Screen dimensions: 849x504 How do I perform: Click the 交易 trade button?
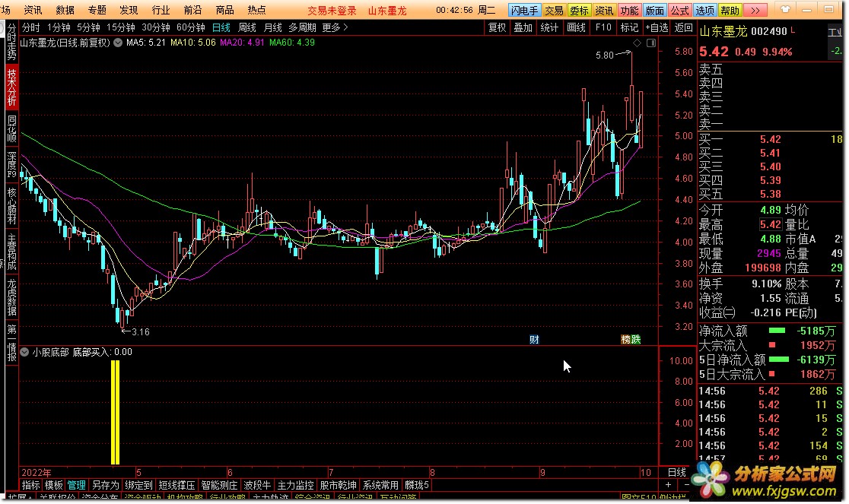(x=553, y=11)
